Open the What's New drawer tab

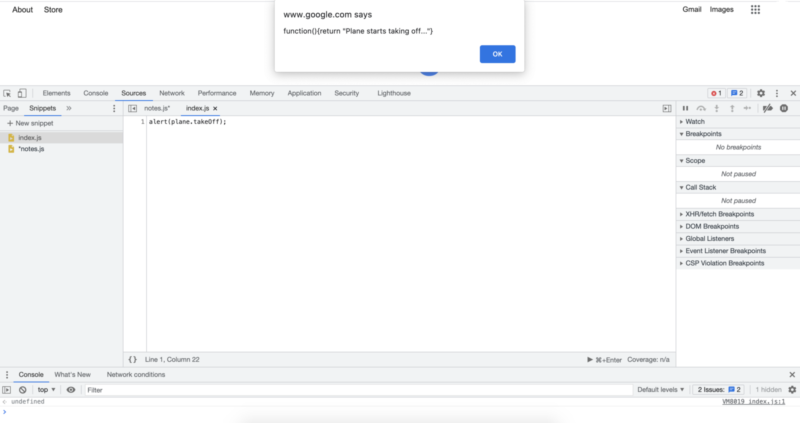pyautogui.click(x=72, y=375)
